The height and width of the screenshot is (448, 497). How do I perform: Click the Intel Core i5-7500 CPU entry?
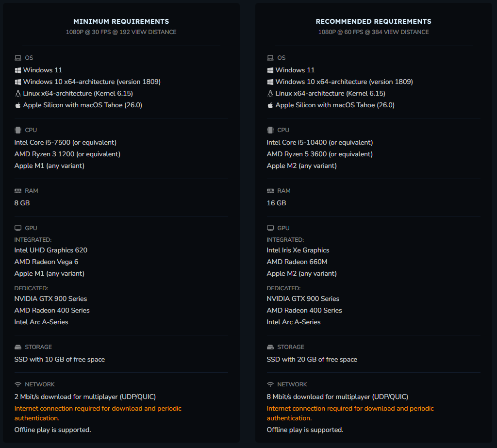coord(66,142)
